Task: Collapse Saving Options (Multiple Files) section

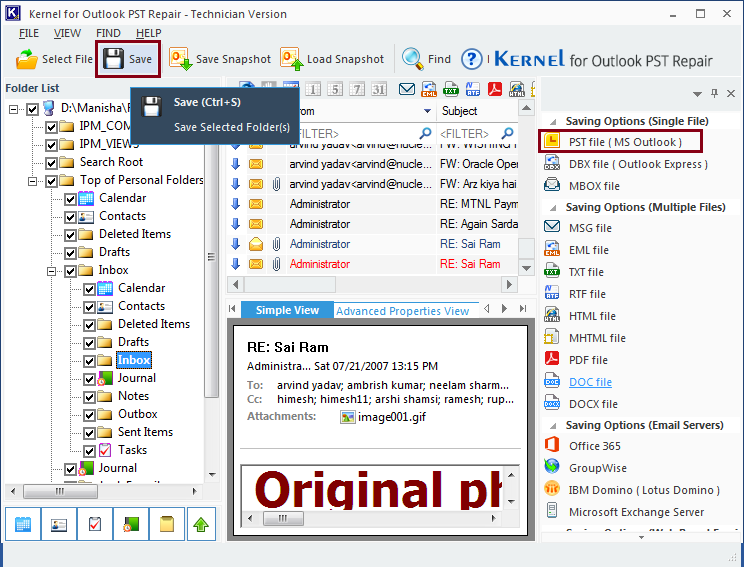Action: click(553, 208)
